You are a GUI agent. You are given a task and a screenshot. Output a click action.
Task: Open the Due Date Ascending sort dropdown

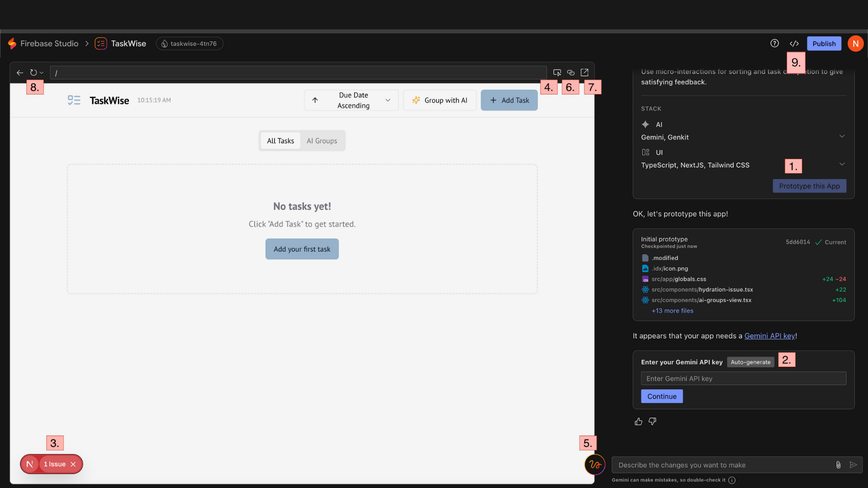[351, 100]
